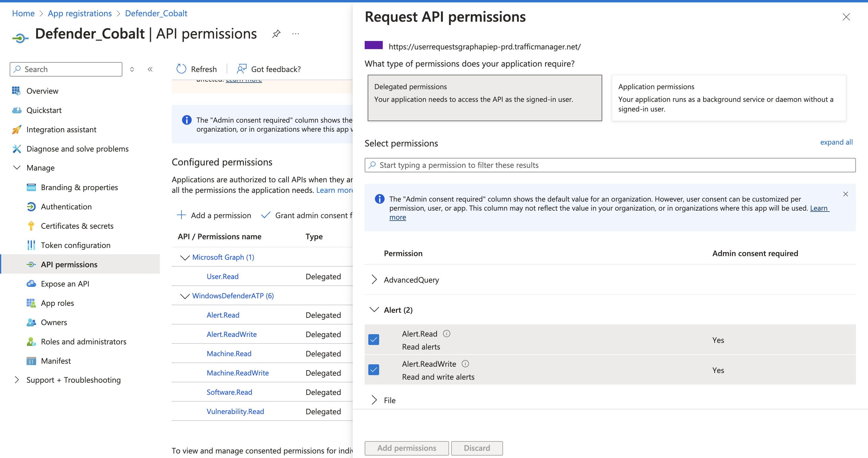The image size is (868, 458).
Task: Click the permission filter search box
Action: 573,165
